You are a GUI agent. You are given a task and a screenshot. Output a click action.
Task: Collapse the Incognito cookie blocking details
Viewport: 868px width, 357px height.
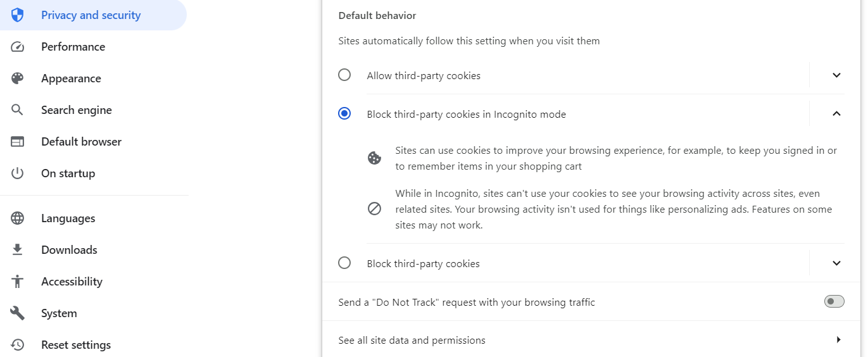point(836,114)
